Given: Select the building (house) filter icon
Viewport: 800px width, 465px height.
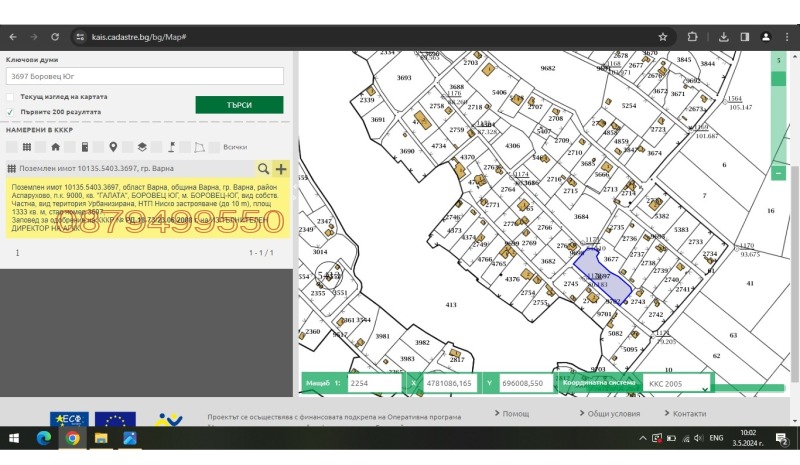Looking at the screenshot, I should 55,147.
